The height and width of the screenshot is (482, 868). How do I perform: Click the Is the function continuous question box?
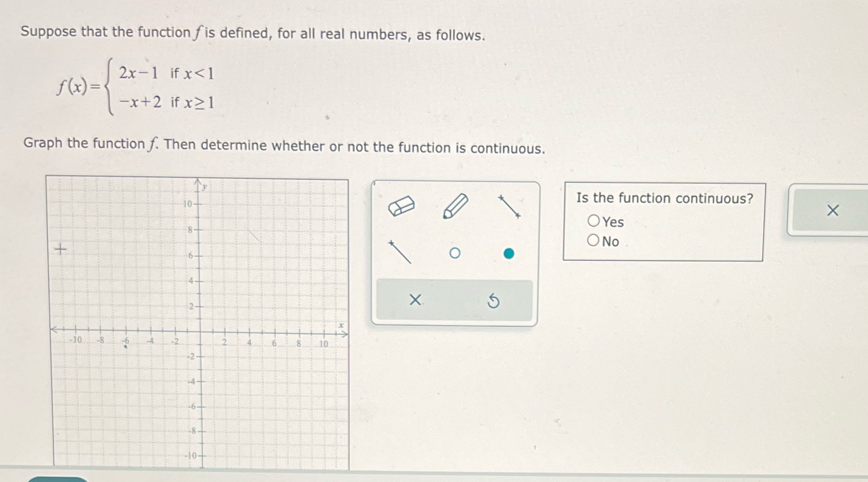tap(664, 222)
